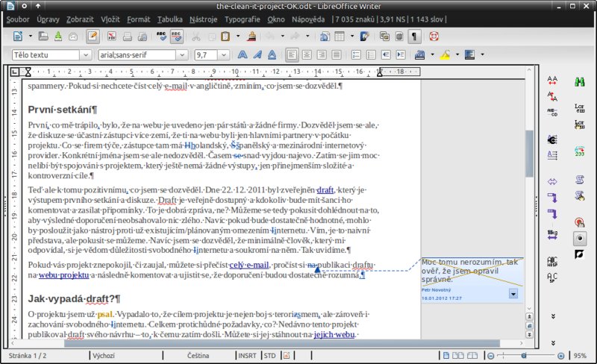597x364 pixels.
Task: Open the Soubor menu
Action: pos(17,19)
